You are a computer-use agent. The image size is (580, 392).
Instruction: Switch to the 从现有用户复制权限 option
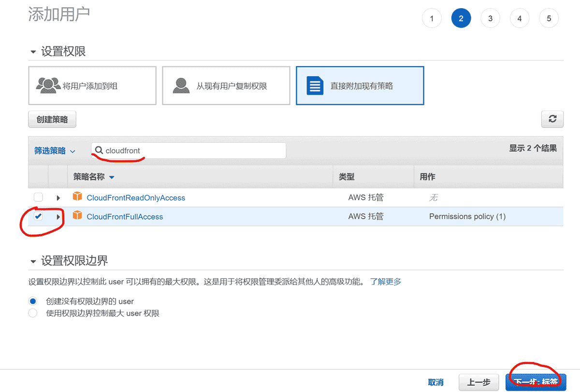226,85
